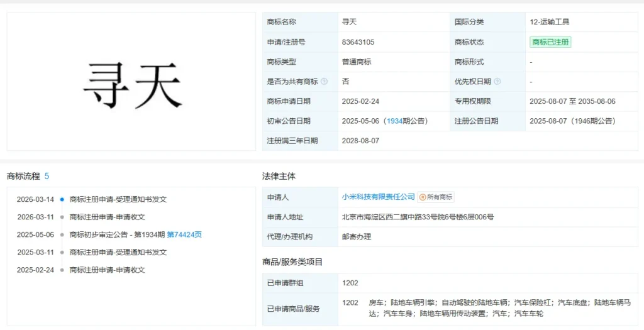Open the 1934 期公告 link
Screen dimensions: 644x330
click(394, 121)
